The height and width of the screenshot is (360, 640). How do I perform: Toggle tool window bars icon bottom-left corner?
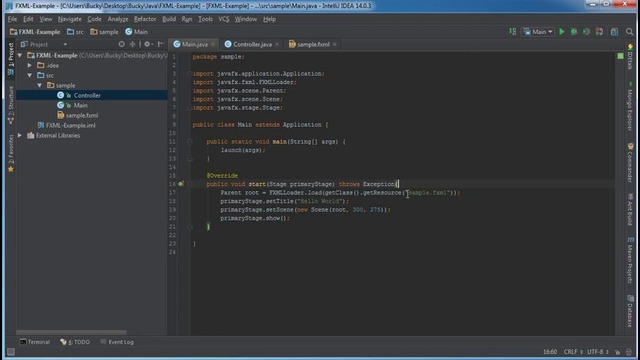(x=11, y=352)
